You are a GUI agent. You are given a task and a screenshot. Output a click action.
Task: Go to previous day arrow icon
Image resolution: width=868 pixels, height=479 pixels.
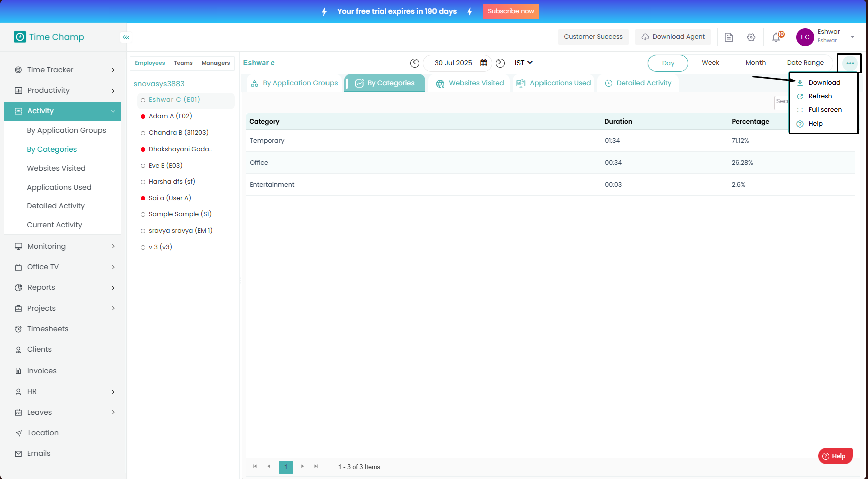coord(415,63)
